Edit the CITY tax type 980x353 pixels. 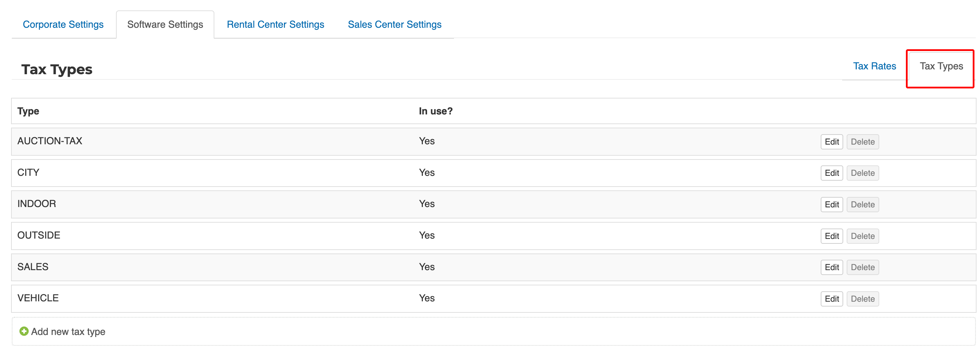[x=832, y=173]
